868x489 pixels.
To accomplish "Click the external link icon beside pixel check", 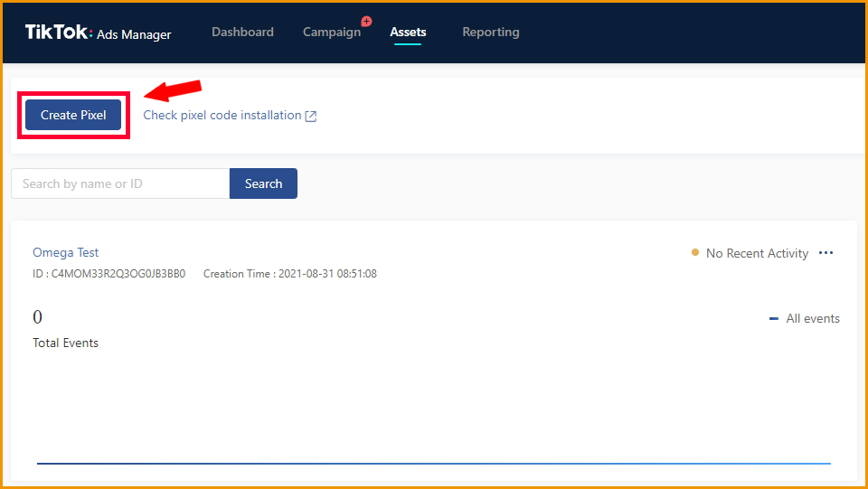I will (311, 116).
